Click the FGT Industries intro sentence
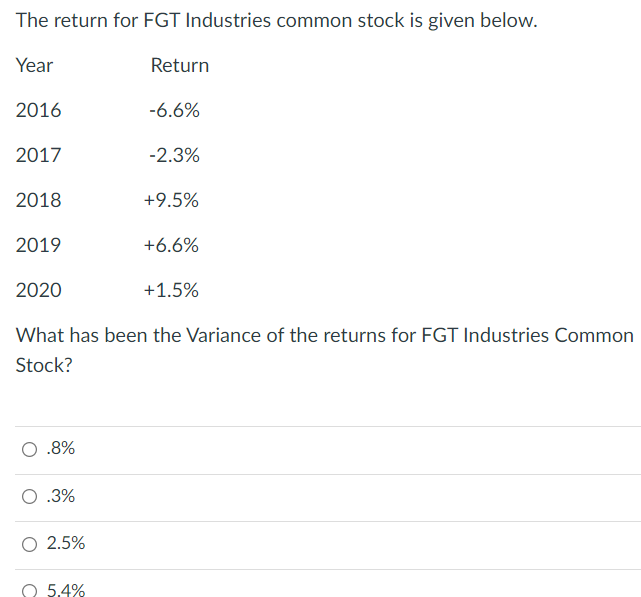The height and width of the screenshot is (597, 641). [x=276, y=20]
